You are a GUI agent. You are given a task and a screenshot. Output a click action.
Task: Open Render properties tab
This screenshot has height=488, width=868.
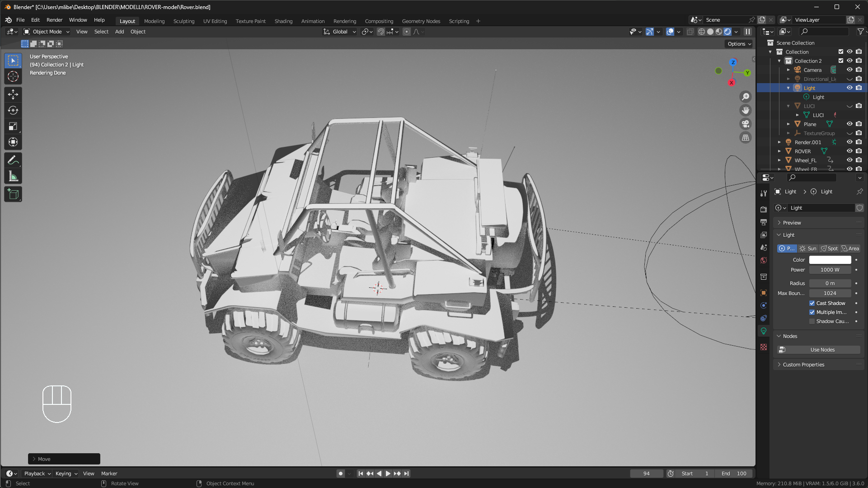tap(764, 209)
